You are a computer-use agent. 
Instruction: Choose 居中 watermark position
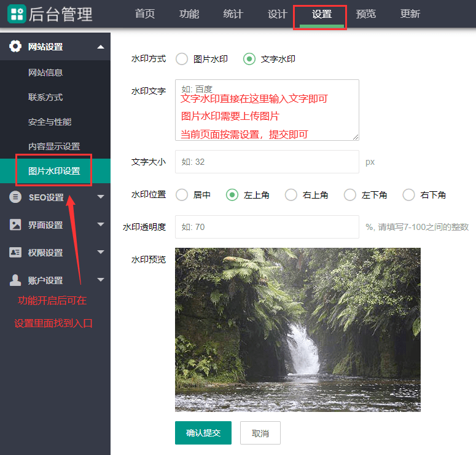(x=182, y=195)
